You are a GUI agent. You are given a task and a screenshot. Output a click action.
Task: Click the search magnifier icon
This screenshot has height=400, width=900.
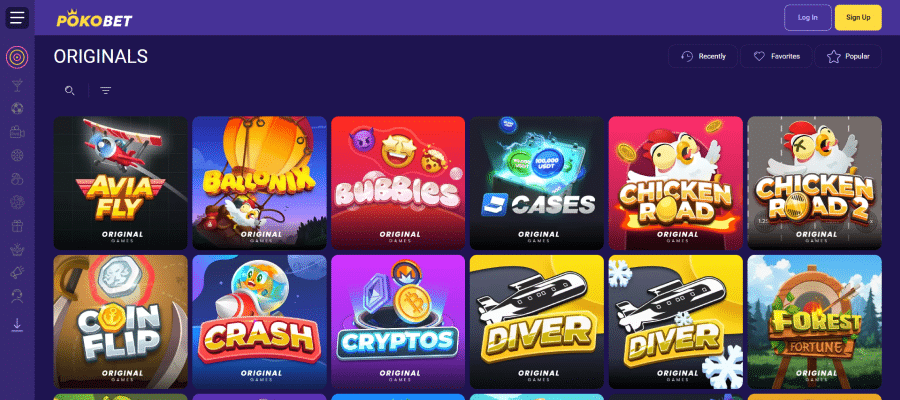click(70, 91)
